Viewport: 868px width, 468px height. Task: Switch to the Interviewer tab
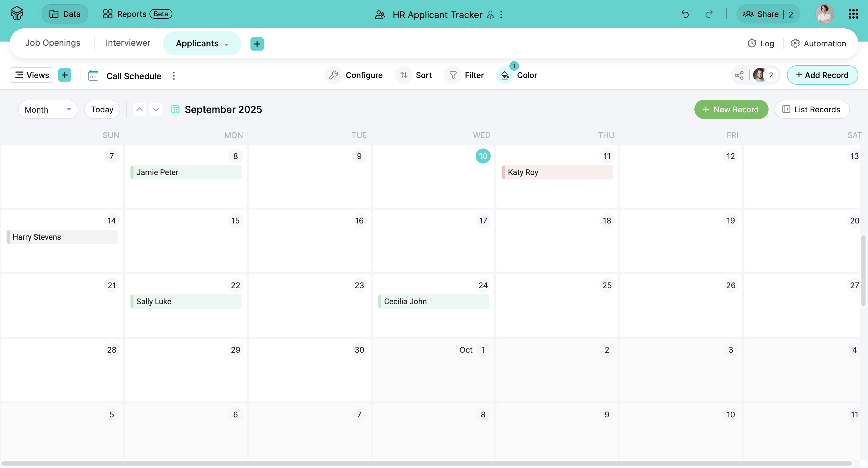128,43
